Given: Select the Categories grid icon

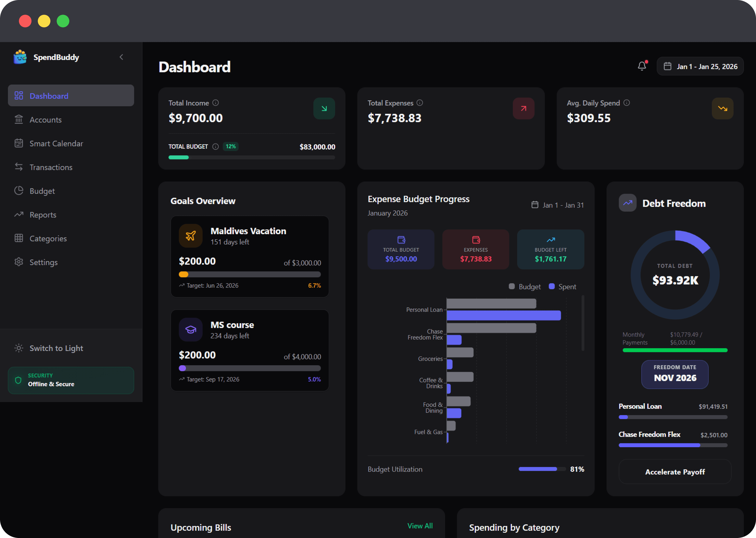Looking at the screenshot, I should pos(19,238).
